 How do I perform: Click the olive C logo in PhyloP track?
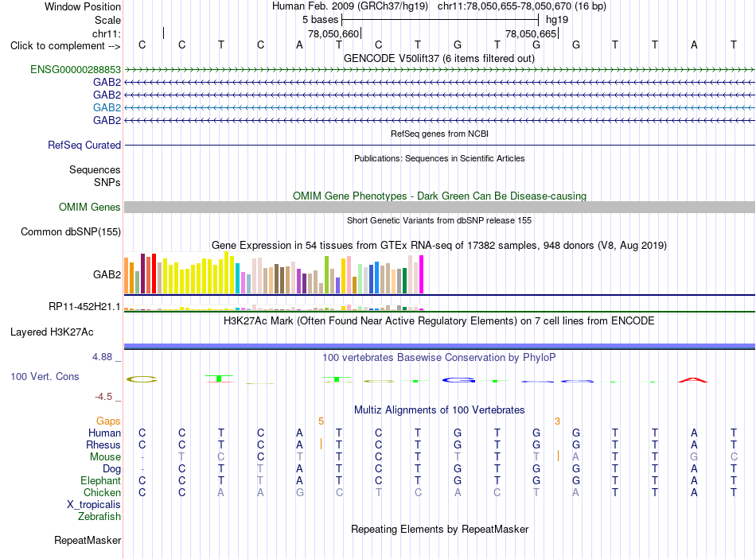click(142, 379)
